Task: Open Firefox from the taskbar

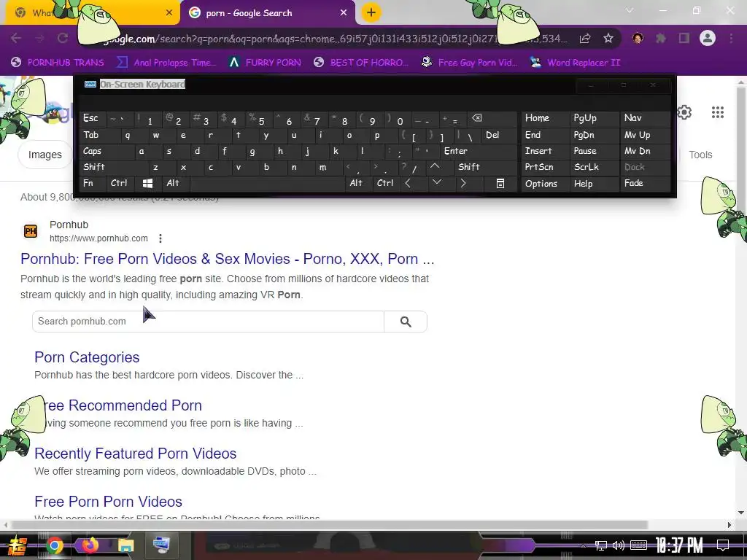Action: (x=90, y=545)
